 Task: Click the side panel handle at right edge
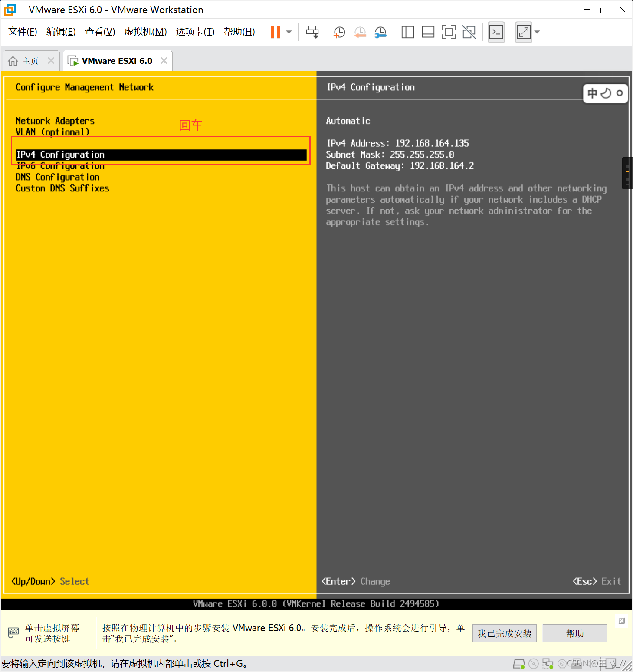click(627, 173)
